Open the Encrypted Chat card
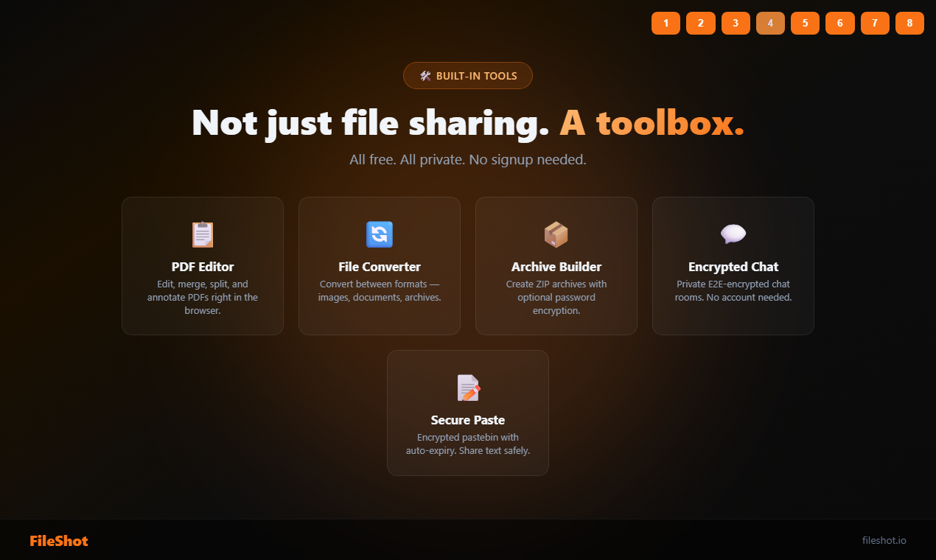The width and height of the screenshot is (936, 560). (733, 265)
